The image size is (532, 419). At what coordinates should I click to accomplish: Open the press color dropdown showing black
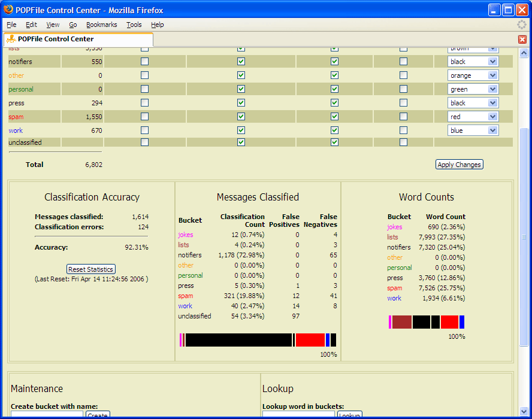click(473, 103)
